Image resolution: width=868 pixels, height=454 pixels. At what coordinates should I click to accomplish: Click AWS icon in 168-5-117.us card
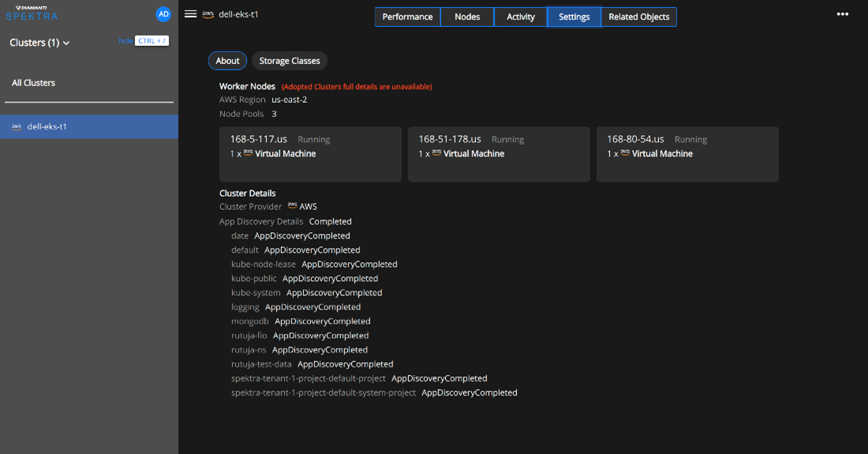point(248,153)
